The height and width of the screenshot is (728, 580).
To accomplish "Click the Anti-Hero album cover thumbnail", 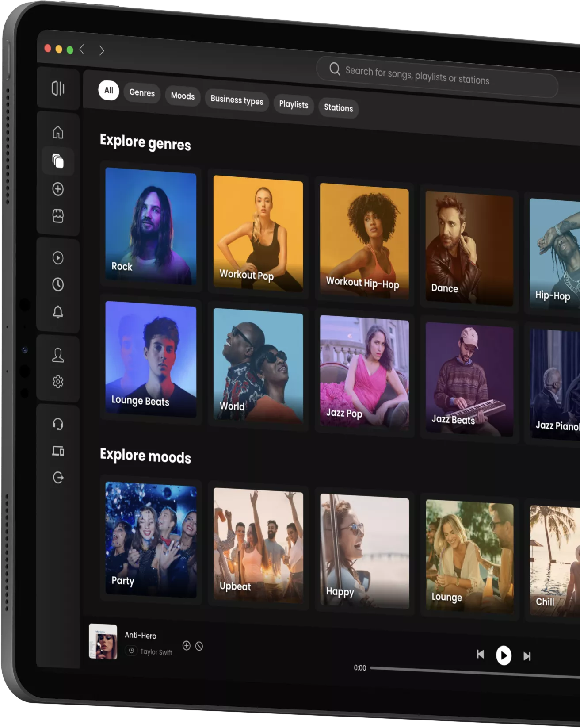I will pyautogui.click(x=103, y=641).
